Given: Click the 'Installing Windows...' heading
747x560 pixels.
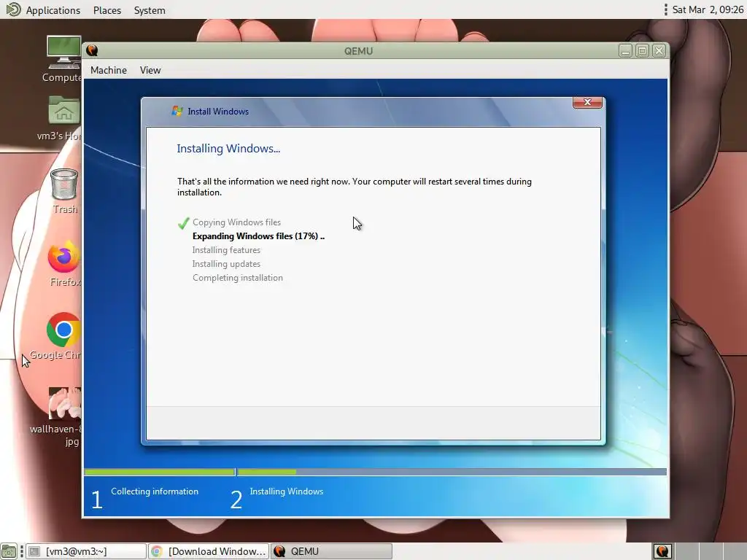Looking at the screenshot, I should (x=228, y=149).
